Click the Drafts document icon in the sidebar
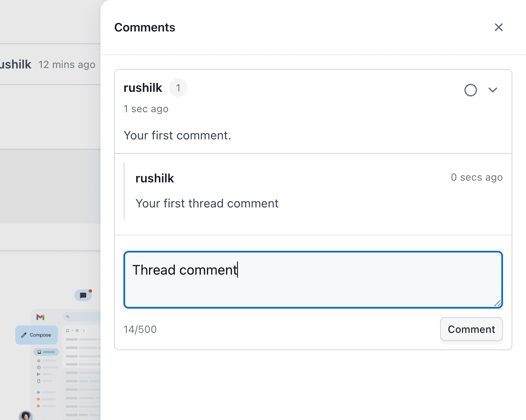The width and height of the screenshot is (526, 420). click(38, 380)
